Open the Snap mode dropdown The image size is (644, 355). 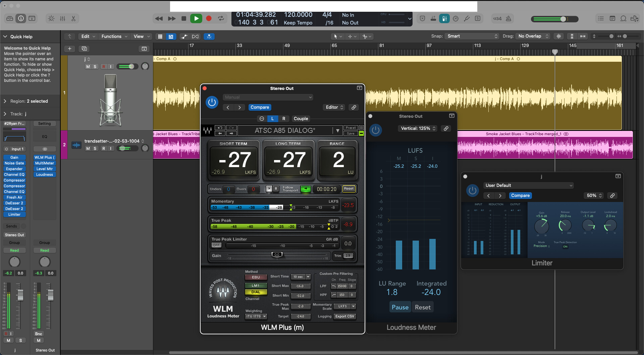click(x=472, y=36)
